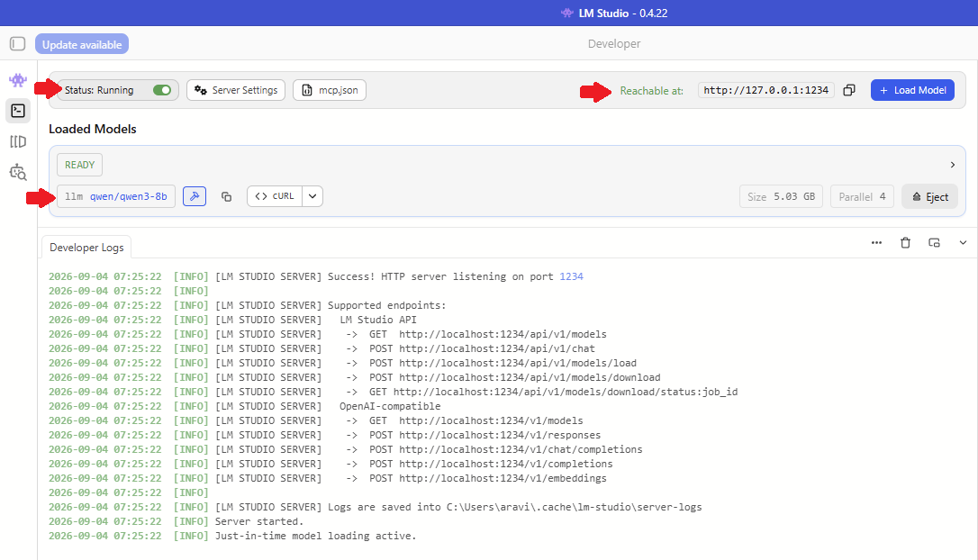The height and width of the screenshot is (560, 978).
Task: Select the Developer Logs tab
Action: coord(86,247)
